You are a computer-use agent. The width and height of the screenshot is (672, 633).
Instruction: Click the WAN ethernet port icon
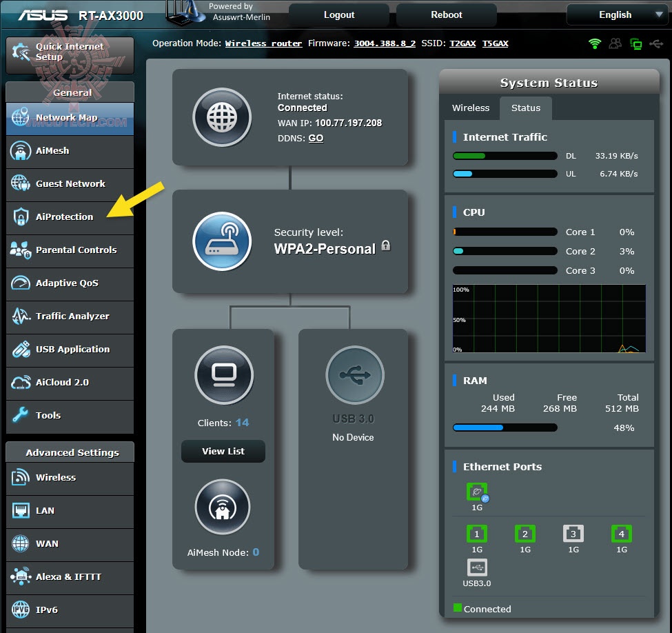click(x=477, y=492)
